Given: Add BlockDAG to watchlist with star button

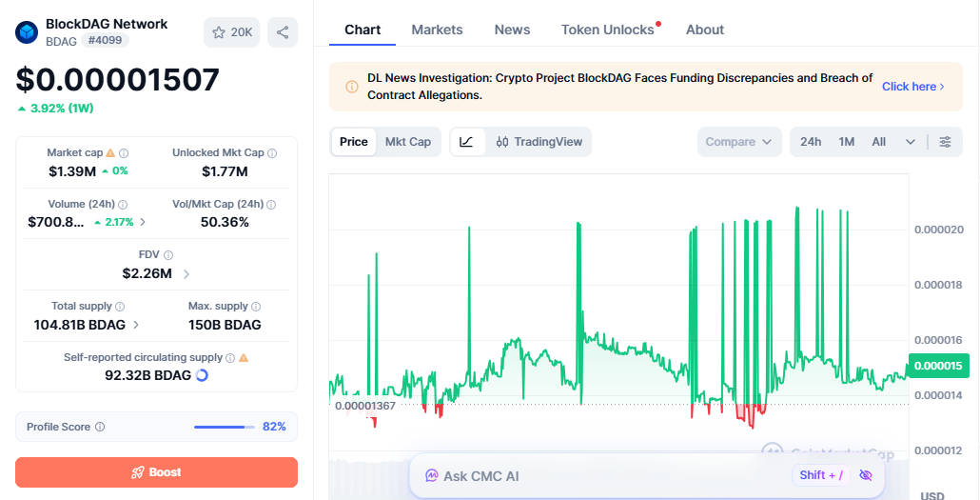Looking at the screenshot, I should click(x=232, y=32).
